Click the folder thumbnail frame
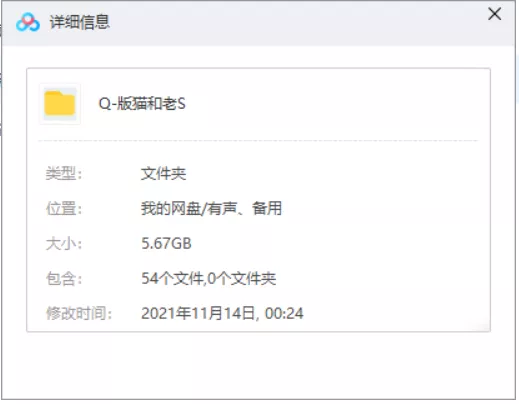The image size is (519, 404). click(x=60, y=103)
